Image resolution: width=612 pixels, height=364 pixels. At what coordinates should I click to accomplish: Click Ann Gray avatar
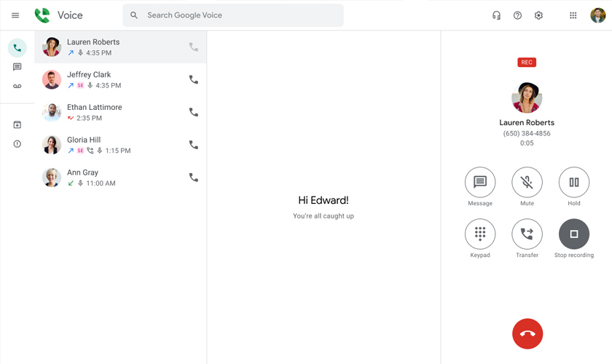click(52, 178)
